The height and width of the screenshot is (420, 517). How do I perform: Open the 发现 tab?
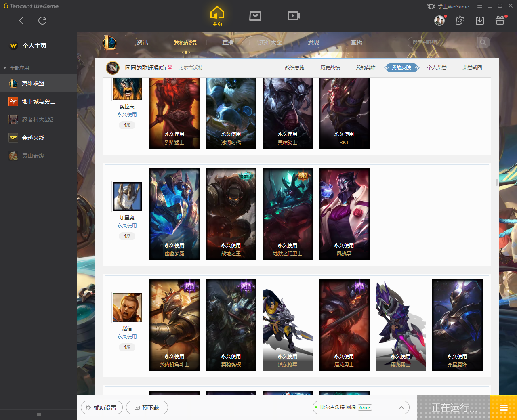[313, 42]
